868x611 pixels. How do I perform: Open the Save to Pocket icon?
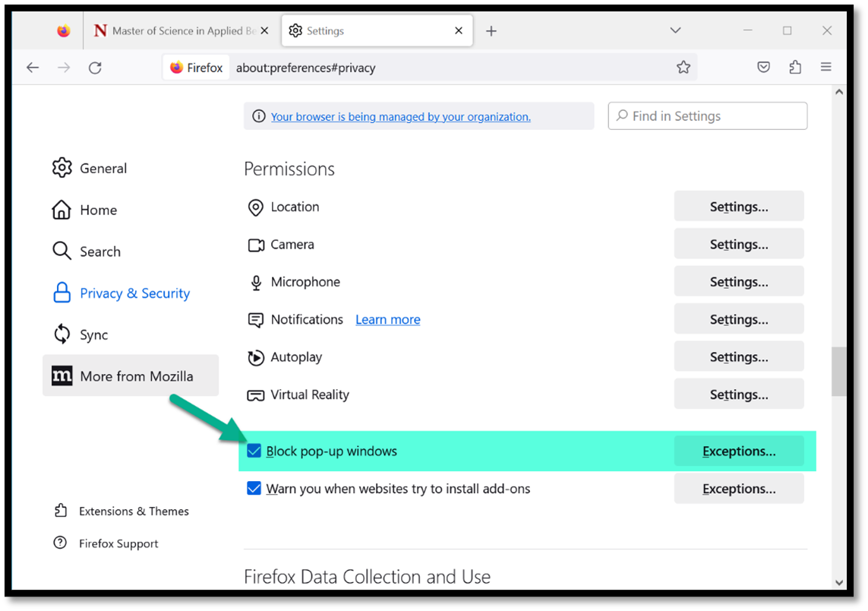764,68
